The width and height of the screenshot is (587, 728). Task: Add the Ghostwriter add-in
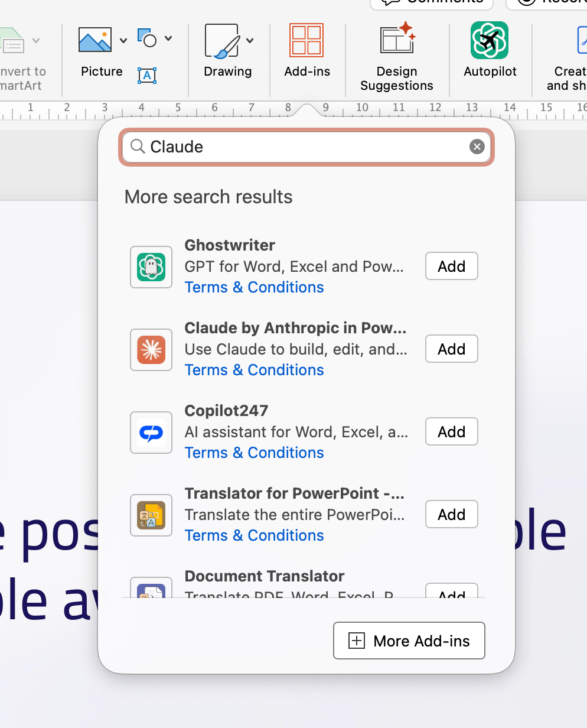pyautogui.click(x=452, y=266)
